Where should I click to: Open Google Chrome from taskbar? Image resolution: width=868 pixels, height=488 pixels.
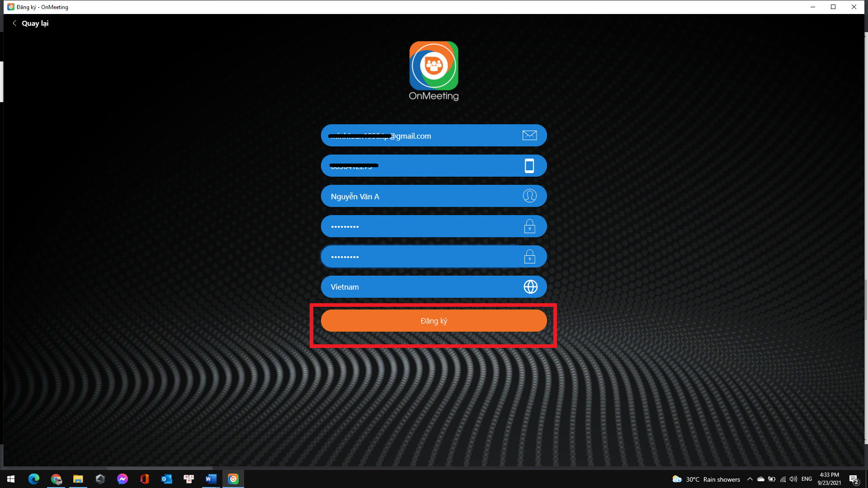coord(56,479)
